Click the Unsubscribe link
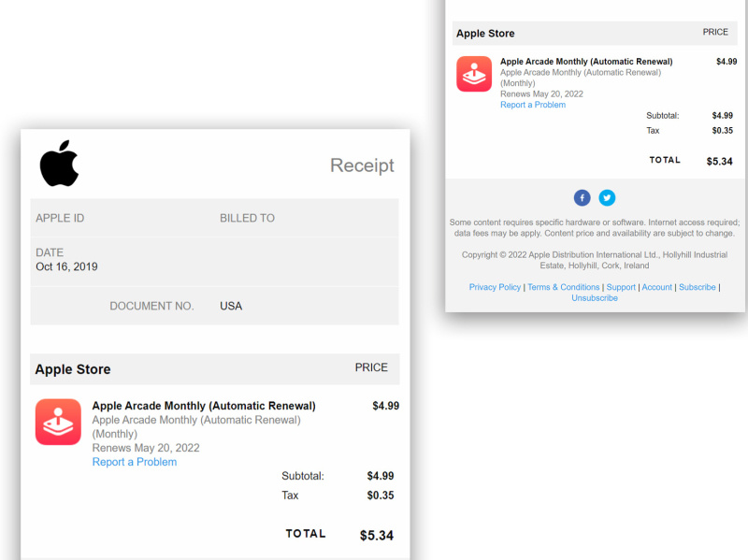 coord(595,298)
